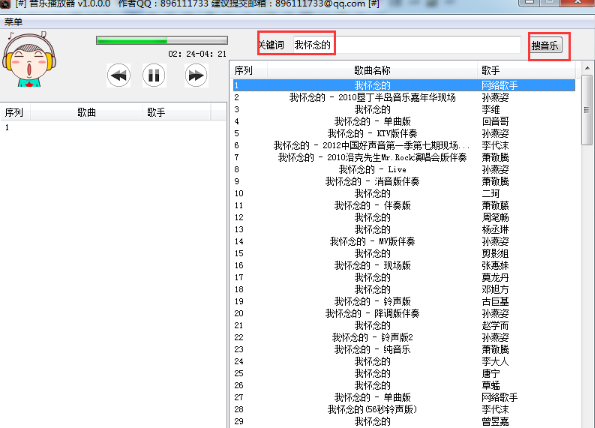Click the keyword input field containing 我怀念的

pos(406,45)
